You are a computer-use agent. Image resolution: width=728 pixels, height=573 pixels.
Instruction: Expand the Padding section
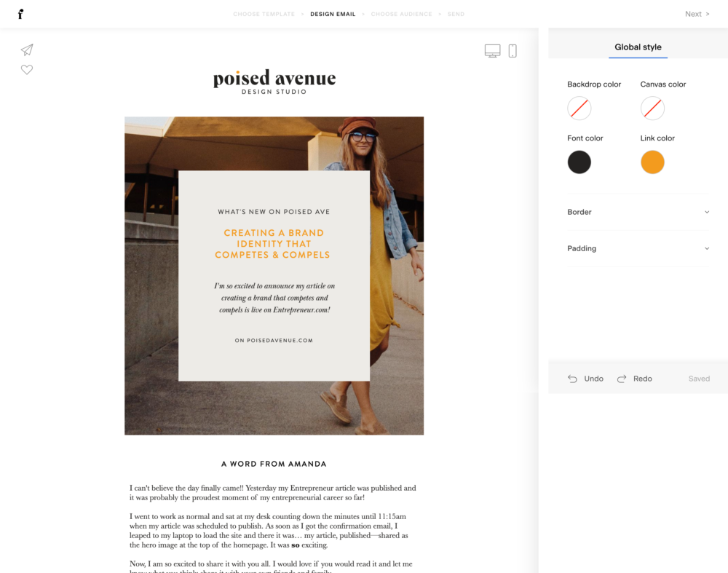pos(638,248)
